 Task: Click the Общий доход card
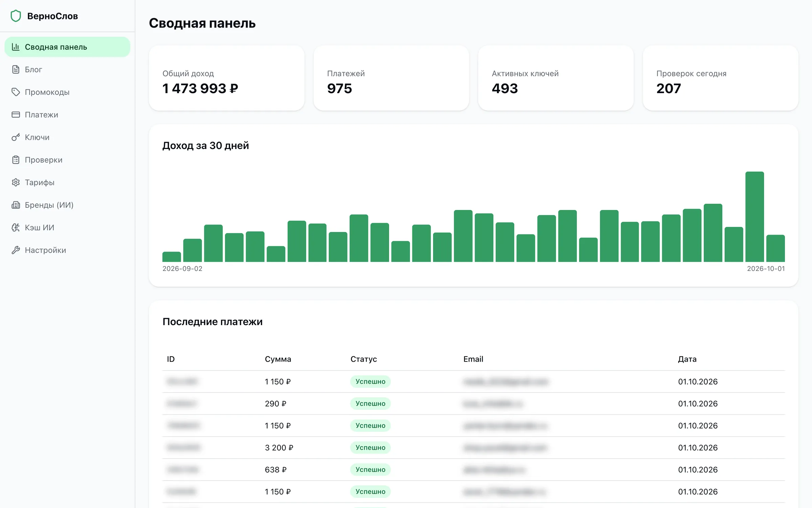pos(227,78)
